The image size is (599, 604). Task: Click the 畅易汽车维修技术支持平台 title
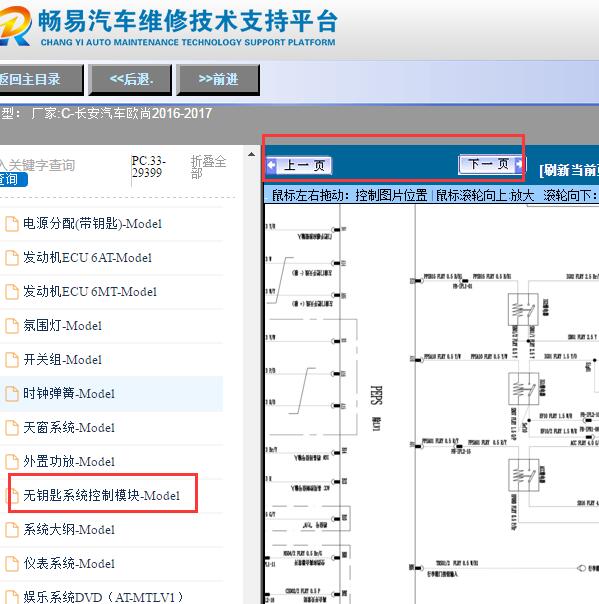coord(188,21)
